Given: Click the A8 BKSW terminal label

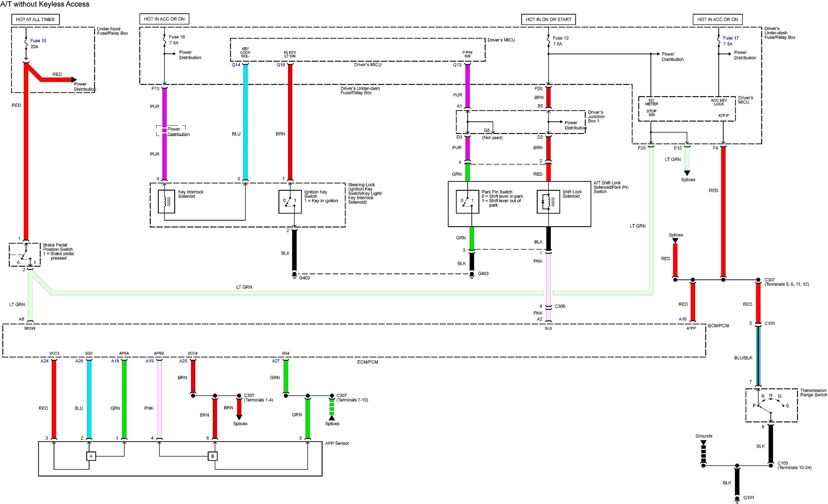Looking at the screenshot, I should click(21, 319).
